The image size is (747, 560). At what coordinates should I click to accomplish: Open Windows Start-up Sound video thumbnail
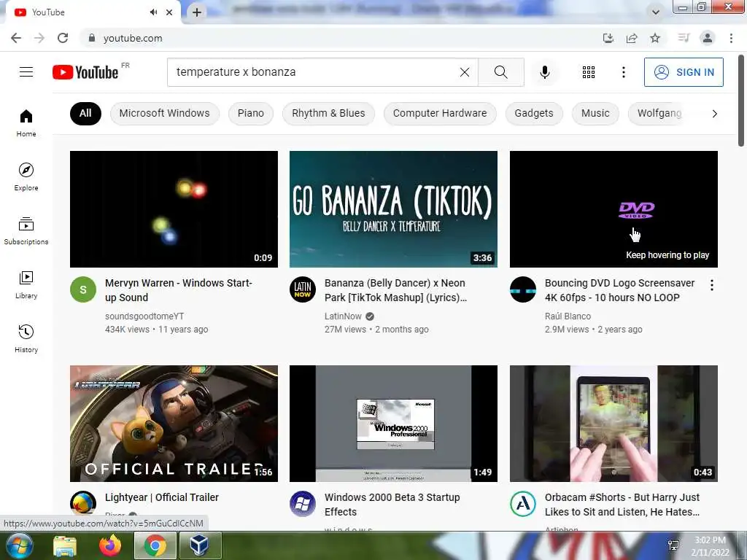click(x=174, y=209)
